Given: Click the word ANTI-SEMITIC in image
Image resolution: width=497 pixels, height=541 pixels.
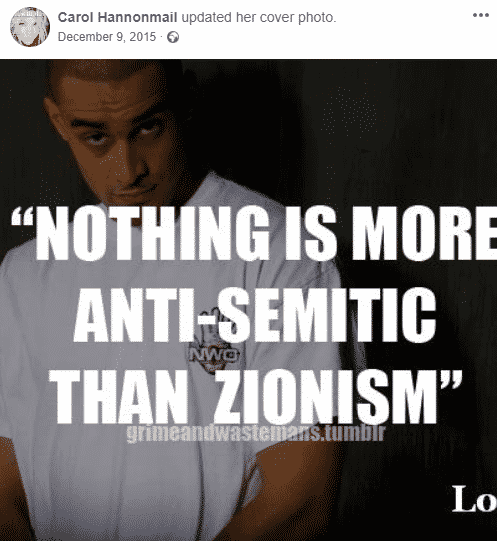Looking at the screenshot, I should pyautogui.click(x=255, y=315).
